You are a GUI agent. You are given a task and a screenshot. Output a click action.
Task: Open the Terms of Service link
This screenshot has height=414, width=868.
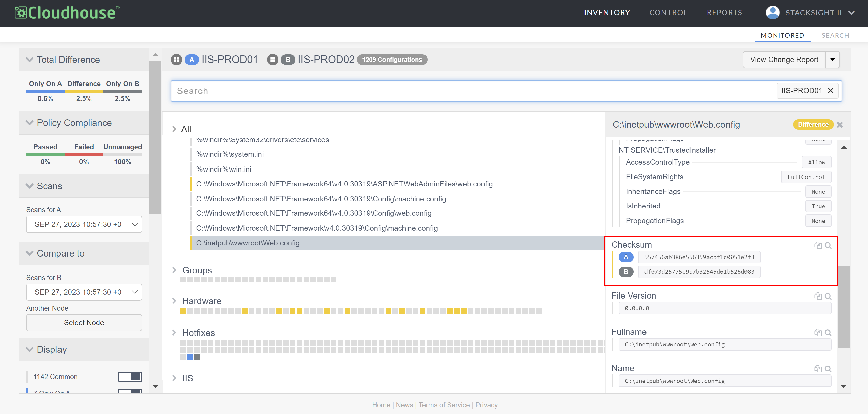point(444,405)
